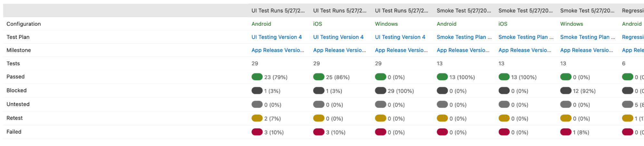Open the Regression test plan link at right edge

[632, 37]
